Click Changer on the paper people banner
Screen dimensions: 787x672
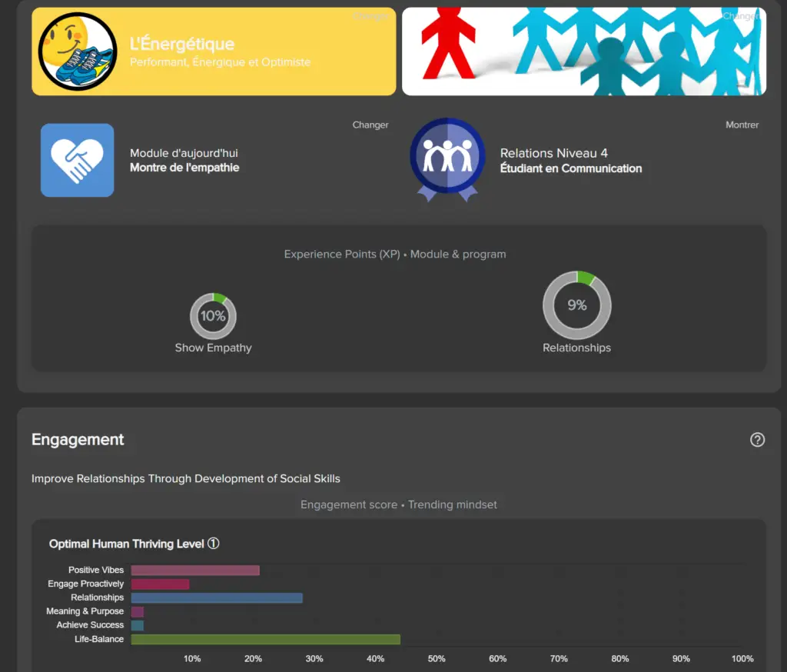(740, 16)
